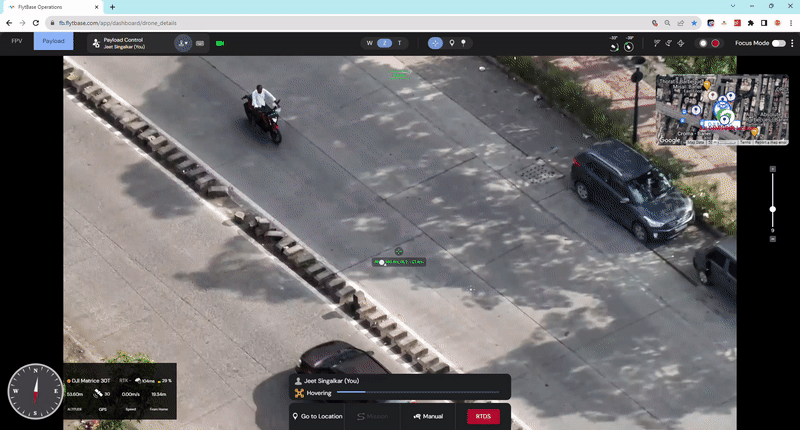This screenshot has height=430, width=800.
Task: Click the Go to Location button
Action: [x=317, y=416]
